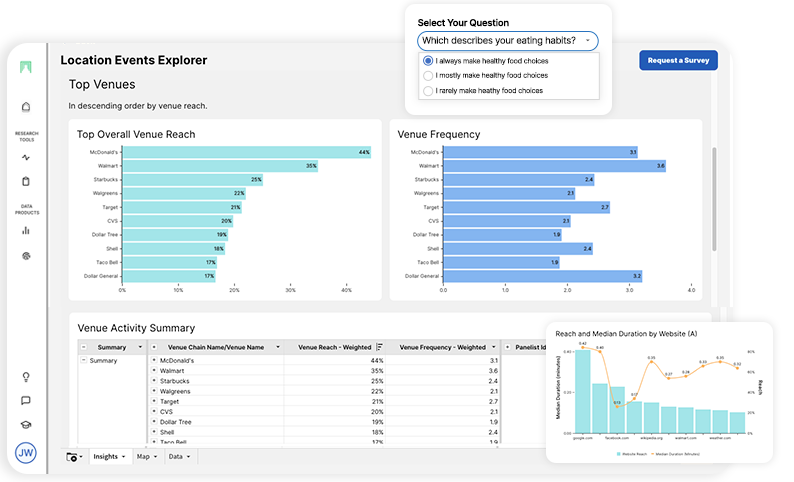
Task: Click the McDonald's 44% reach bar
Action: coord(247,152)
